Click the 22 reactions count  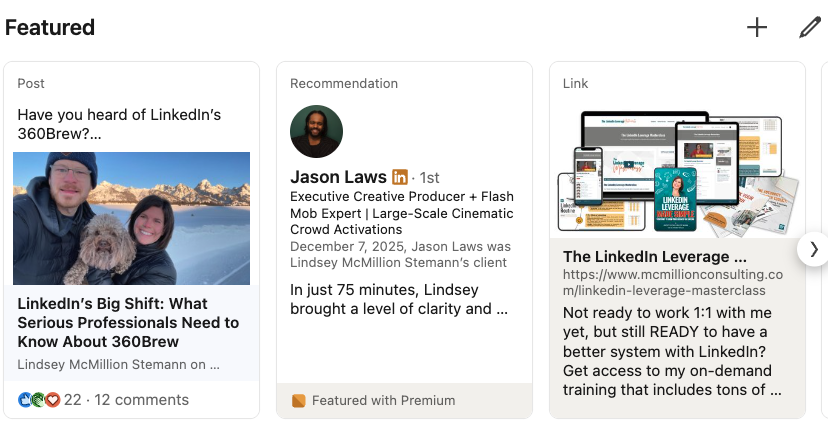coord(73,400)
